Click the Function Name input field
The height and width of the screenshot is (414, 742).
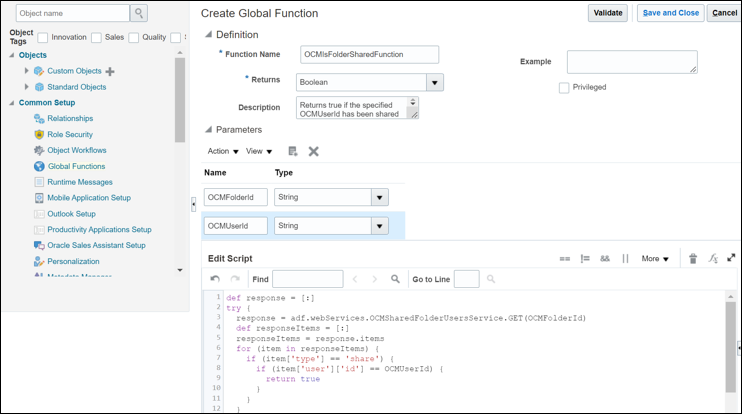pos(370,54)
